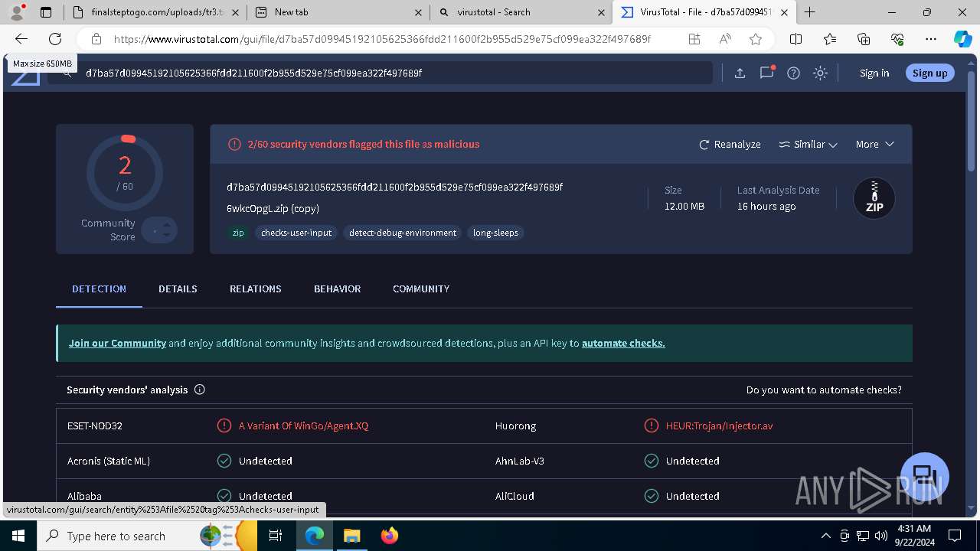Image resolution: width=980 pixels, height=551 pixels.
Task: Click the browser address bar URL
Action: click(382, 39)
